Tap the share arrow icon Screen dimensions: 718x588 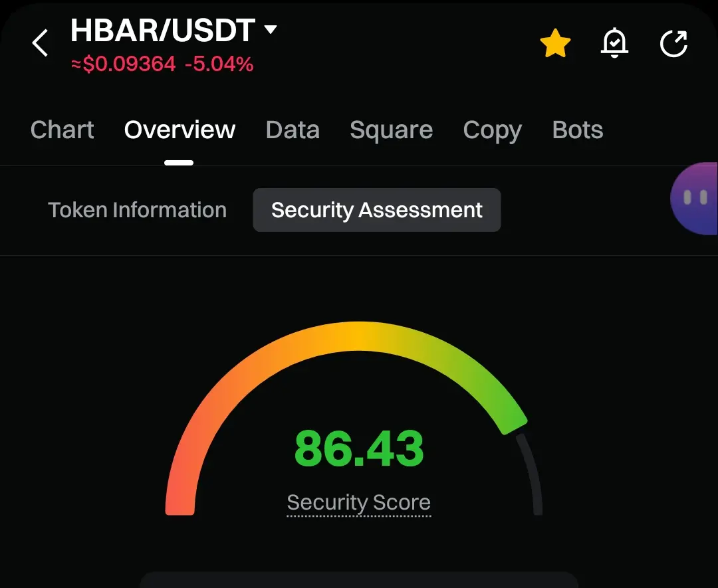point(673,43)
